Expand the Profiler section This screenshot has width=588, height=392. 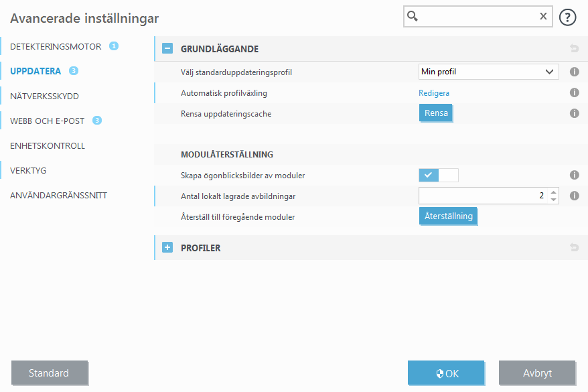167,248
